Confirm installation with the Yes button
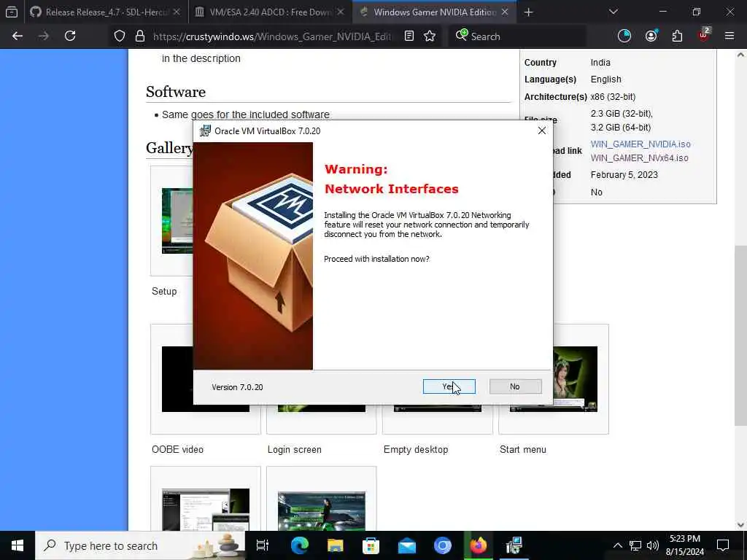Viewport: 747px width, 560px height. tap(449, 386)
